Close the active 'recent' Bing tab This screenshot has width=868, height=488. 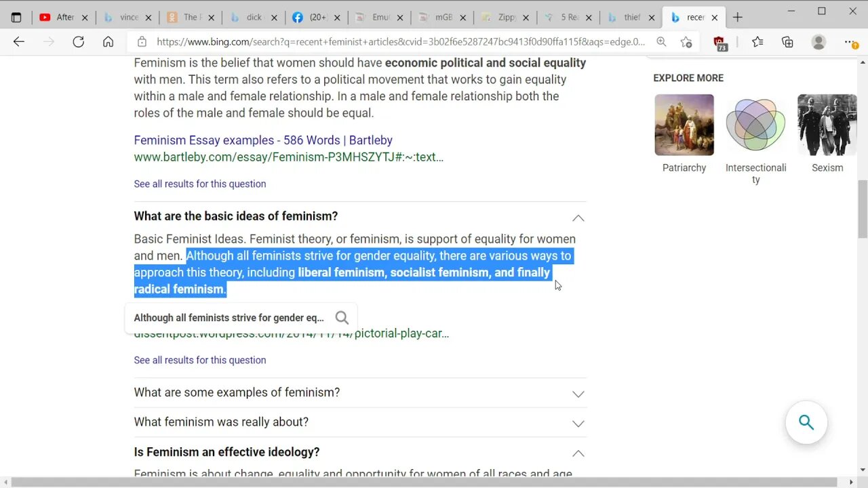pos(714,18)
